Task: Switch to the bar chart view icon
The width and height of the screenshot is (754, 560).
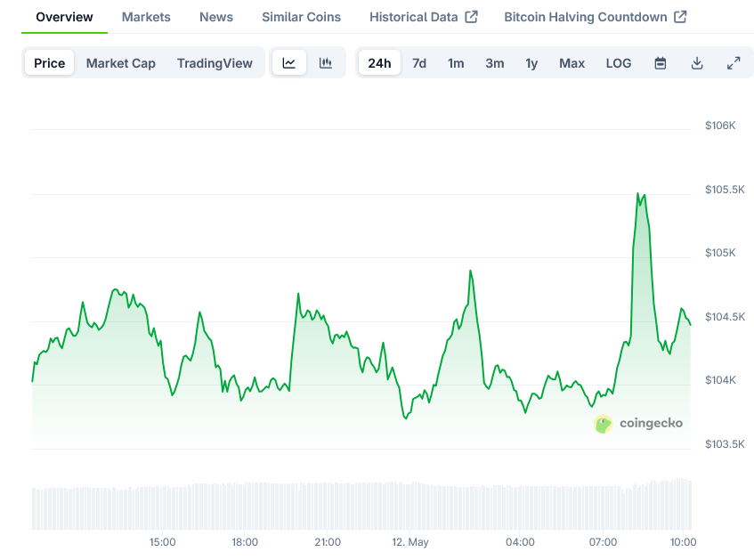Action: pos(326,62)
